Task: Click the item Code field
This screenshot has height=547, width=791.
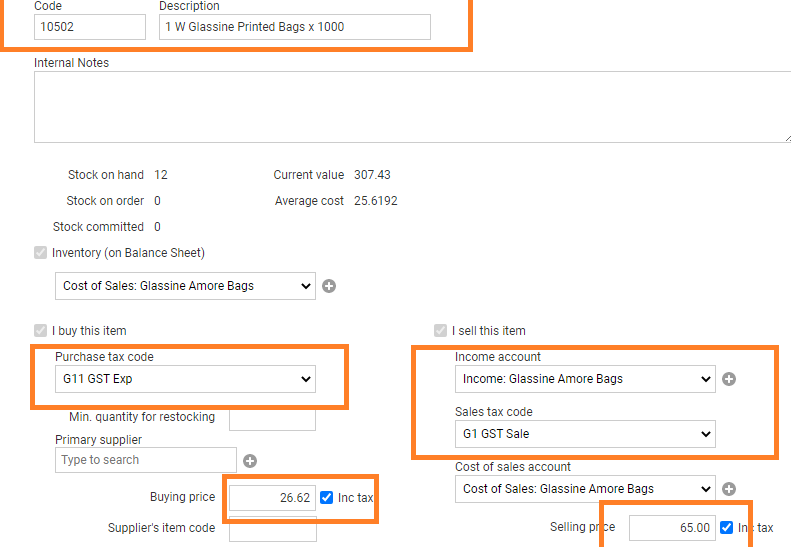Action: 90,27
